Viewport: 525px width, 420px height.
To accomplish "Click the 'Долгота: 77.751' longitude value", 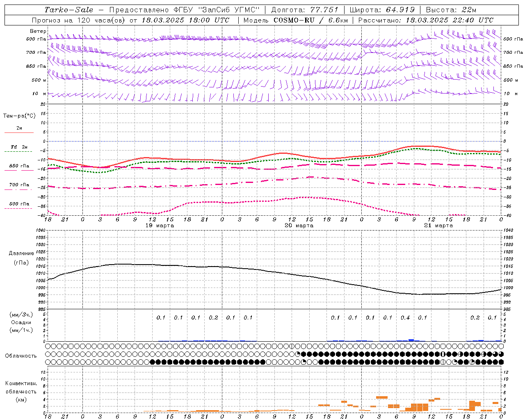I will click(x=305, y=10).
